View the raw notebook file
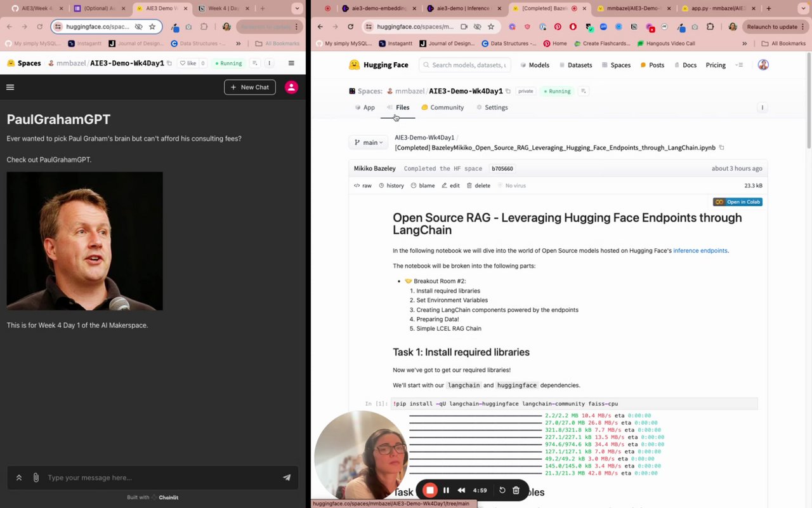This screenshot has width=812, height=508. pyautogui.click(x=363, y=185)
